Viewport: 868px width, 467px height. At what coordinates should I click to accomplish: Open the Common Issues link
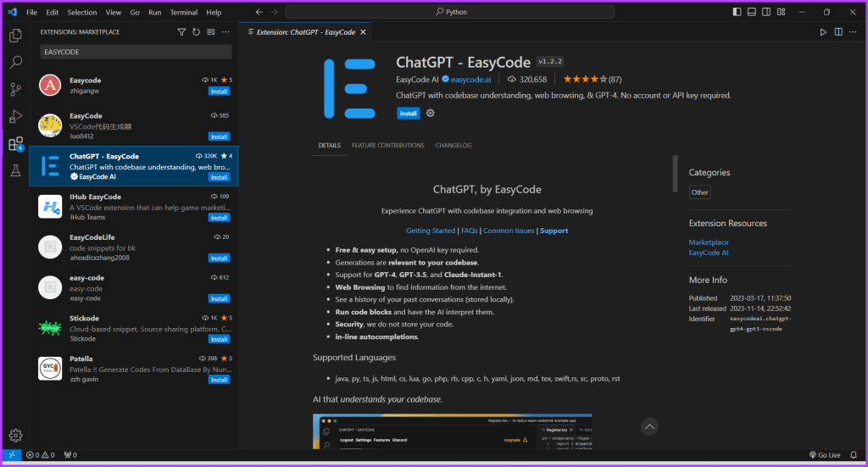pos(509,231)
